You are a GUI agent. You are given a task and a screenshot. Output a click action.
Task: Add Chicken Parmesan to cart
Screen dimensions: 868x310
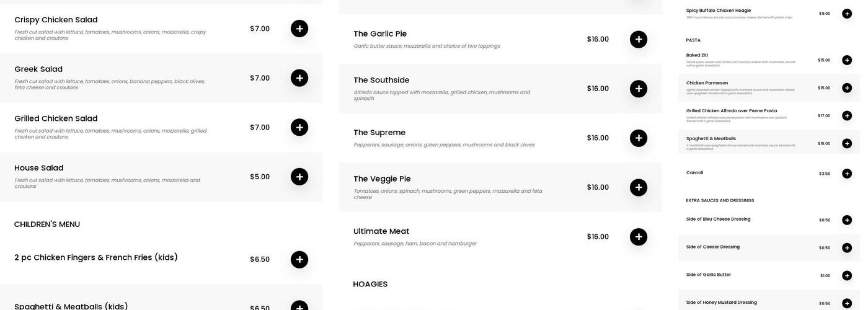coord(847,88)
